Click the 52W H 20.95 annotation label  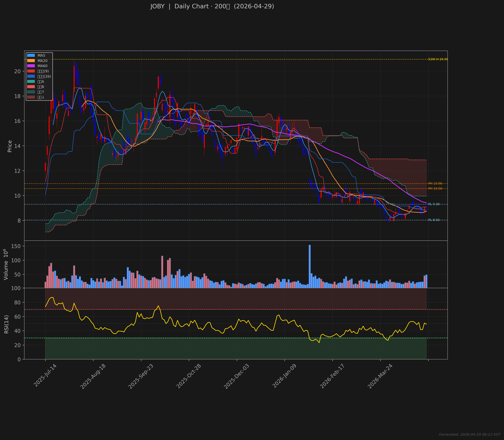(438, 59)
